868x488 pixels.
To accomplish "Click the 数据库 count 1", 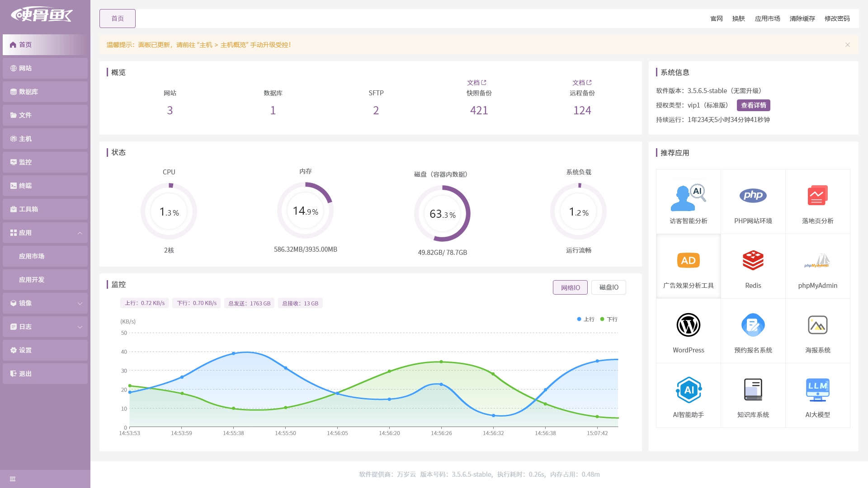I will click(273, 110).
